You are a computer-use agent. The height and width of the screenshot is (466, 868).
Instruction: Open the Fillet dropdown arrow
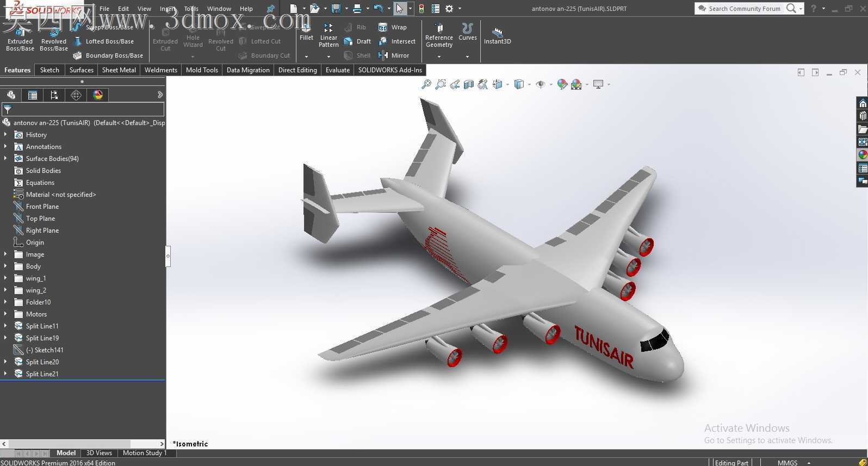tap(306, 57)
